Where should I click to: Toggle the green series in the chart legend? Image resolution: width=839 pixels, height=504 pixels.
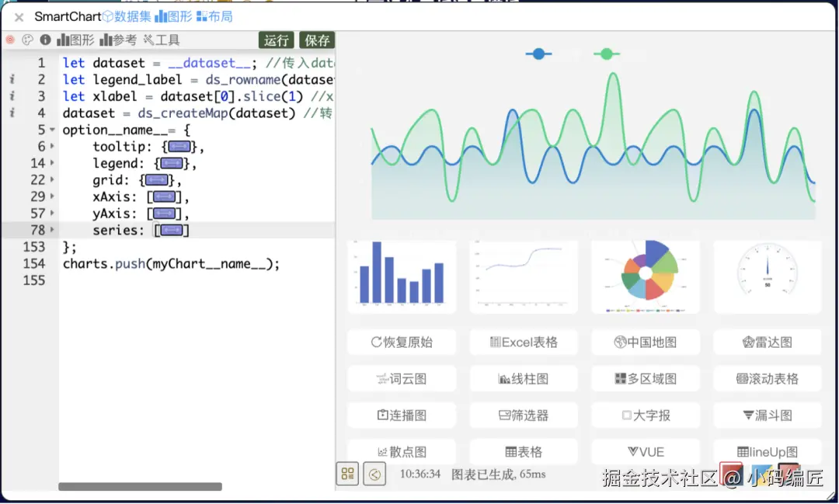pos(606,54)
